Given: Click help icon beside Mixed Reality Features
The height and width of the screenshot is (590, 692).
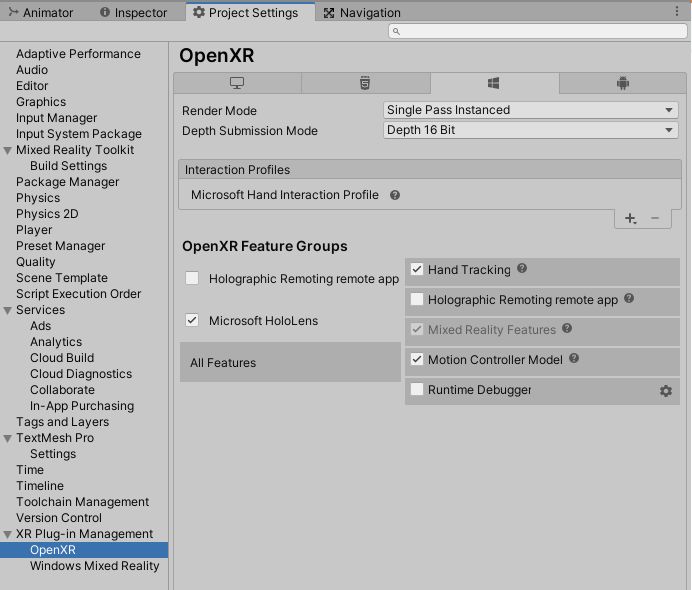Looking at the screenshot, I should (567, 328).
